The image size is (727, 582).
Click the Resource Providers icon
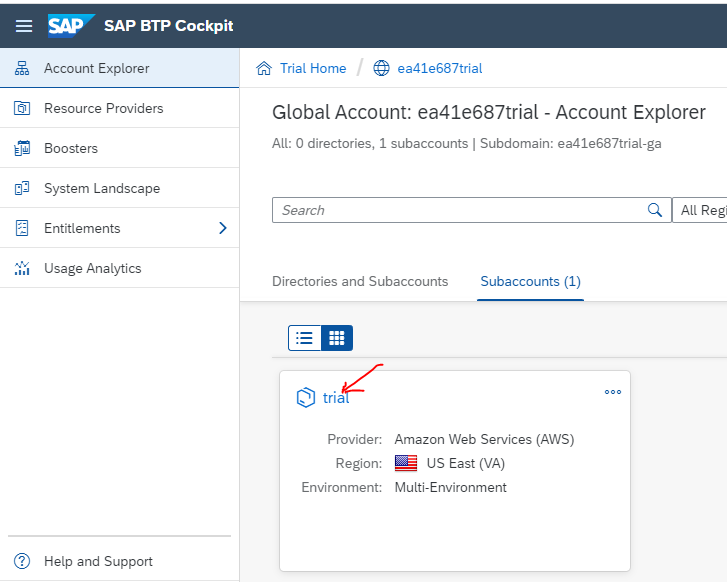pos(22,108)
